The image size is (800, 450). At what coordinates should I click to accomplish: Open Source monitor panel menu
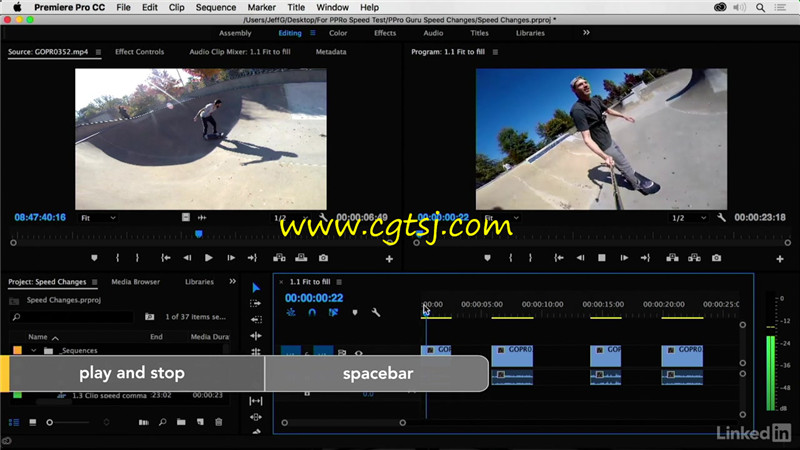(98, 52)
